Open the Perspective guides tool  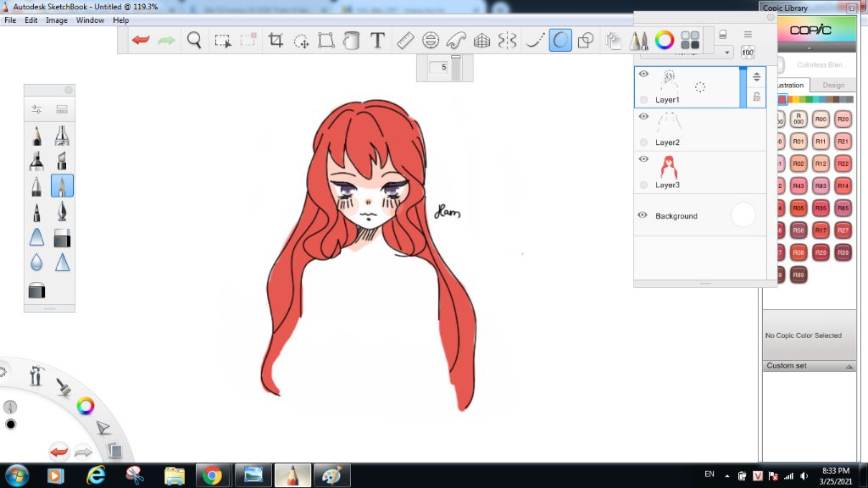coord(481,40)
